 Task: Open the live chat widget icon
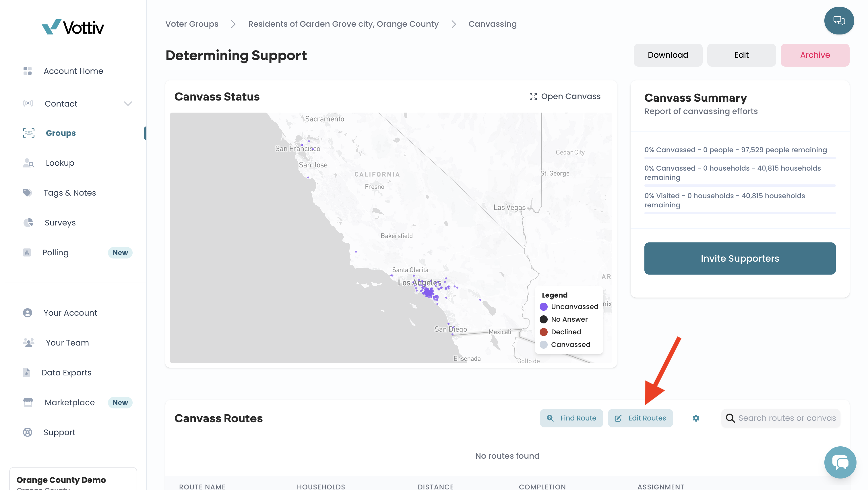tap(840, 462)
